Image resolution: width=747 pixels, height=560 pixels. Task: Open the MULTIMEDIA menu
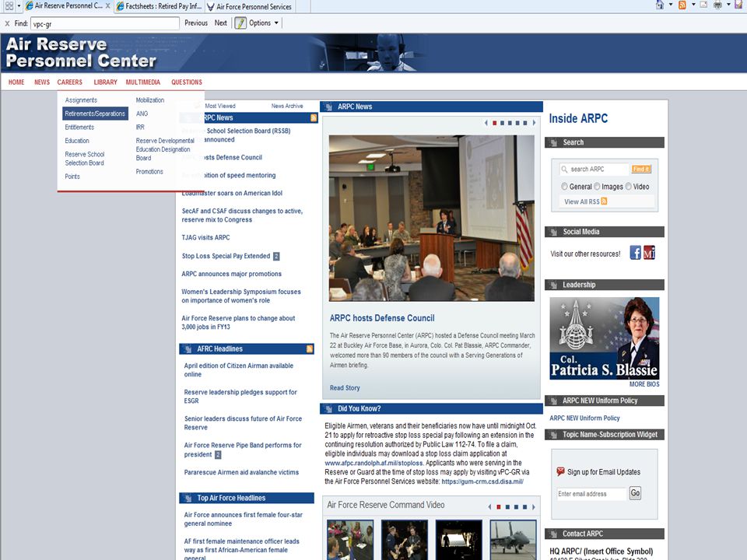tap(143, 82)
